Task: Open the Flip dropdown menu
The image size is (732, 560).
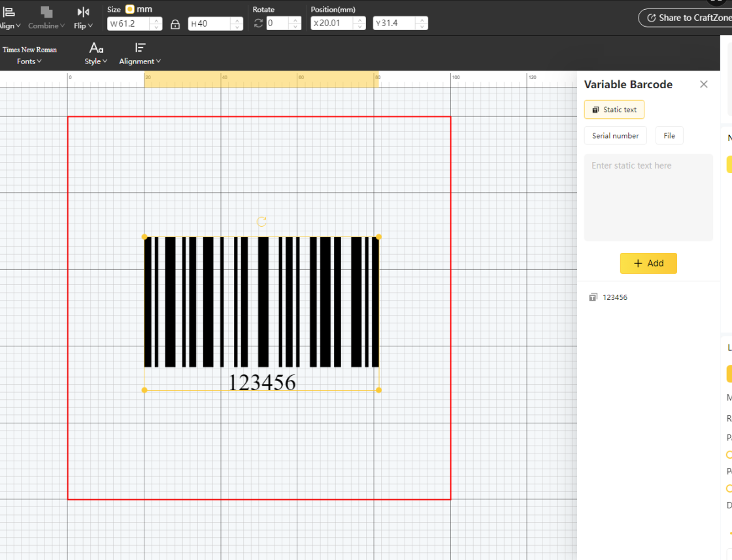Action: 83,18
